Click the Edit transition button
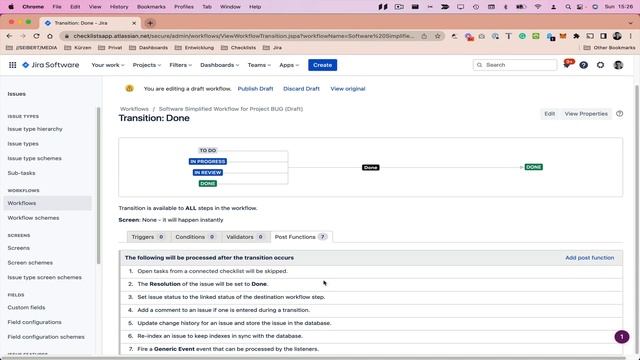Screen dimensions: 640x360 pos(549,114)
